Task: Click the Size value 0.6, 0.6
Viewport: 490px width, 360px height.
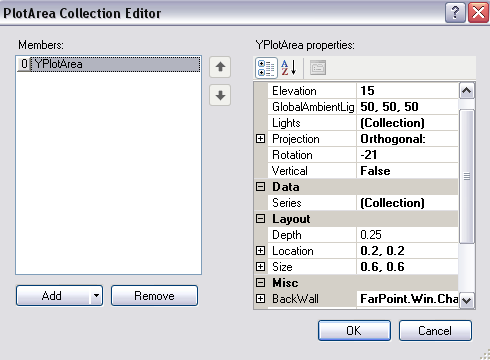Action: pyautogui.click(x=408, y=267)
